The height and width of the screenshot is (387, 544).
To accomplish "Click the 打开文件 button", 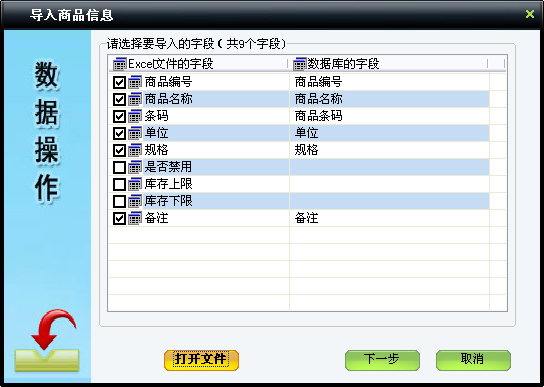I will tap(201, 360).
